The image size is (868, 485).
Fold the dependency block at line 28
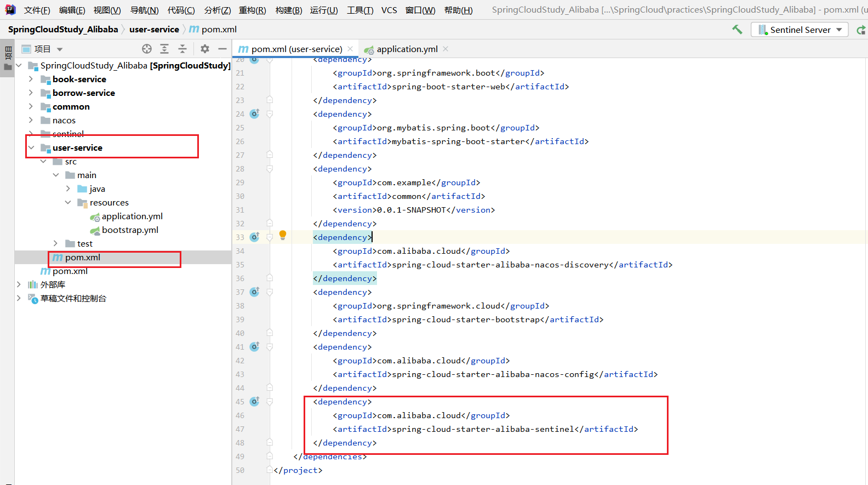point(270,169)
